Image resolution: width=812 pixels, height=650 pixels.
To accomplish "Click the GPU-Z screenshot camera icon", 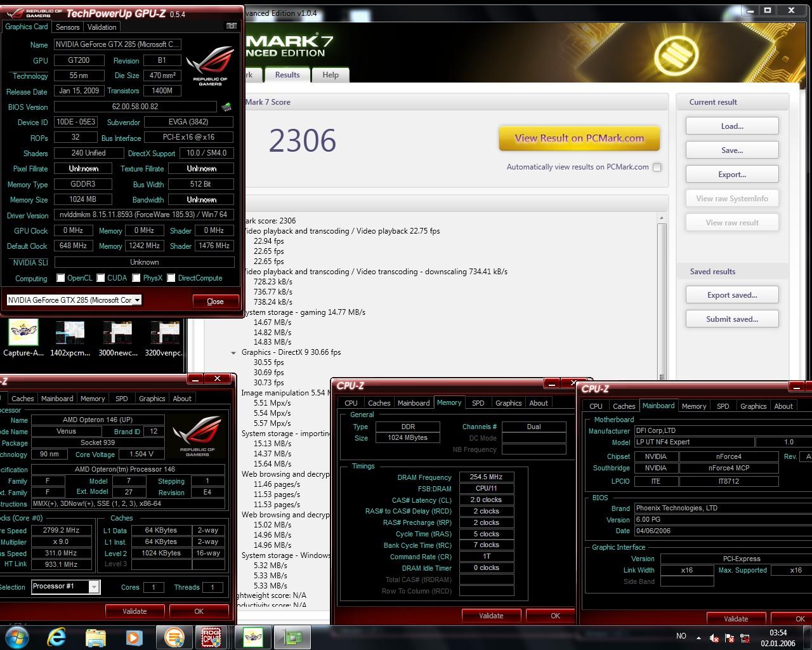I will pos(232,26).
